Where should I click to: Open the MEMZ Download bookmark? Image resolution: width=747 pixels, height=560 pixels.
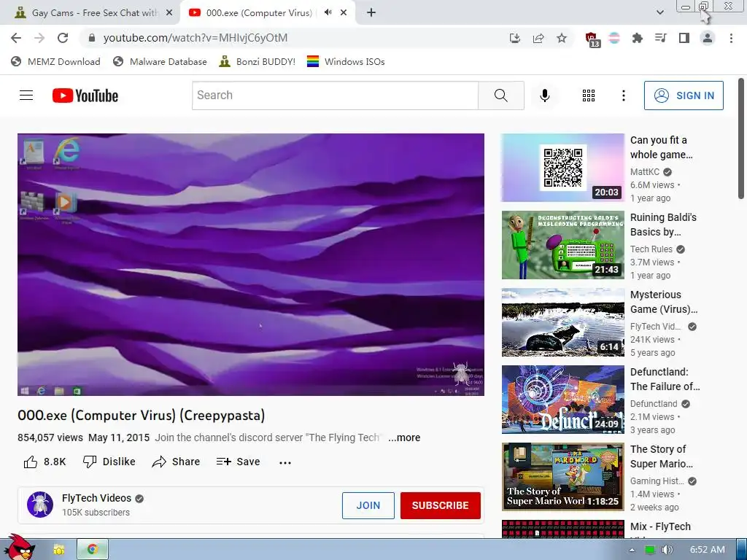(x=55, y=61)
